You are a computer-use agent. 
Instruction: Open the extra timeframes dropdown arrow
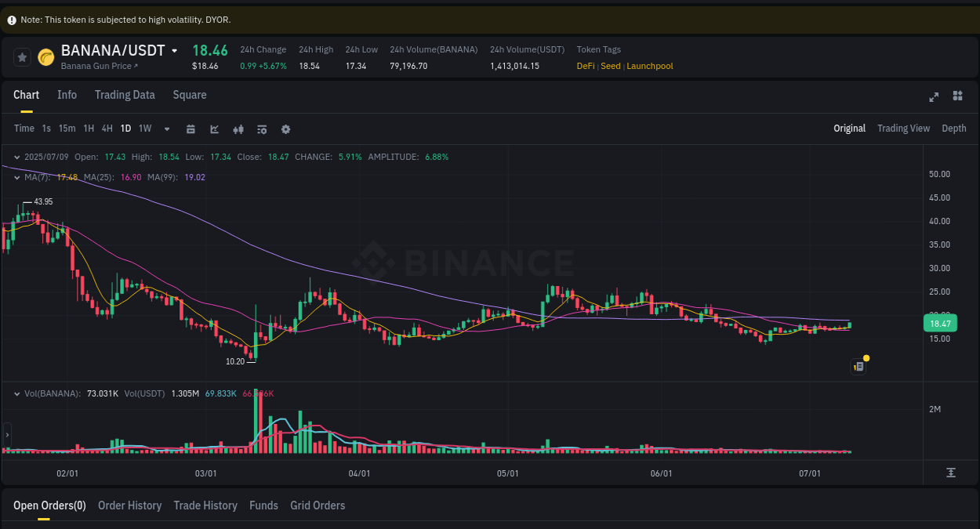pyautogui.click(x=166, y=129)
